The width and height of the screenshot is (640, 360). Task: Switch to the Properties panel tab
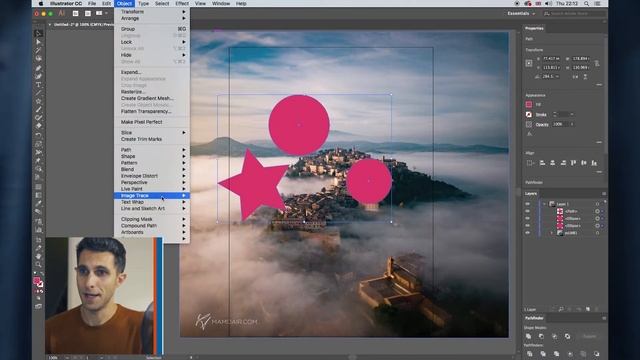pyautogui.click(x=534, y=28)
